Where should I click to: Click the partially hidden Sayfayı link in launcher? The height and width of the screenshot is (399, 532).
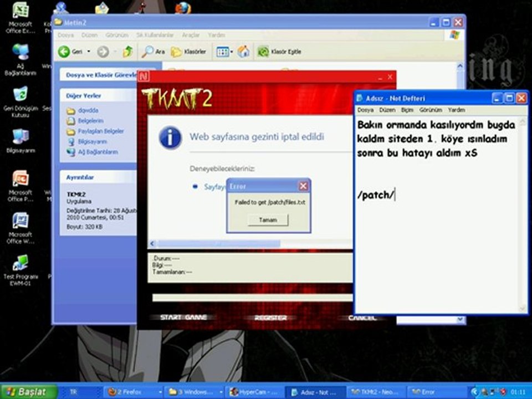tap(214, 187)
